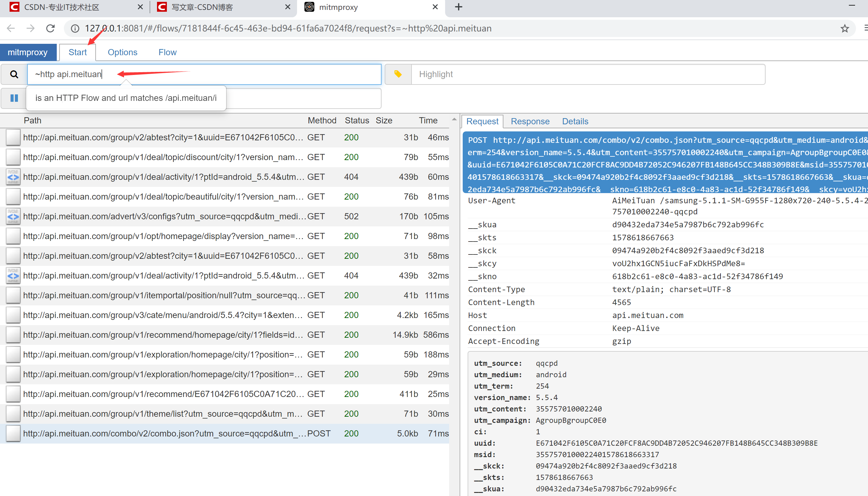Click the yellow highlight tag icon
The image size is (868, 496).
398,74
